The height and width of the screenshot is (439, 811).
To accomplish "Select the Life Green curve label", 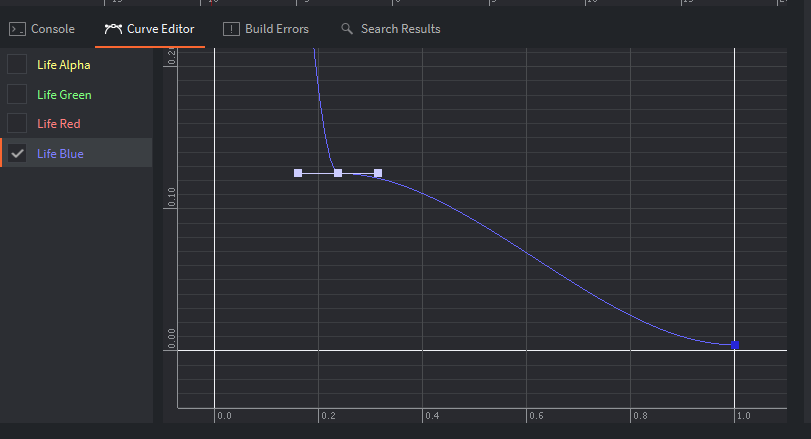I will click(64, 95).
